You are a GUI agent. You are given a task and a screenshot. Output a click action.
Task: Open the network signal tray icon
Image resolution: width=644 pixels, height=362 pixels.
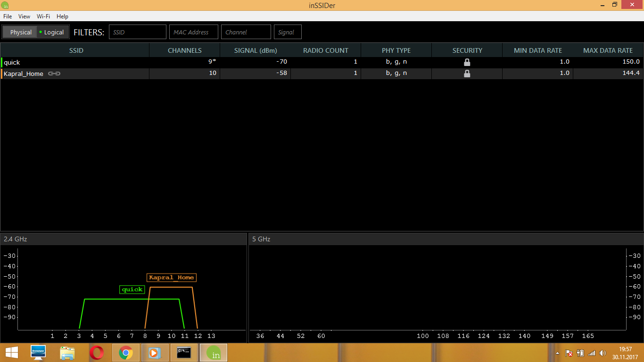tap(592, 353)
